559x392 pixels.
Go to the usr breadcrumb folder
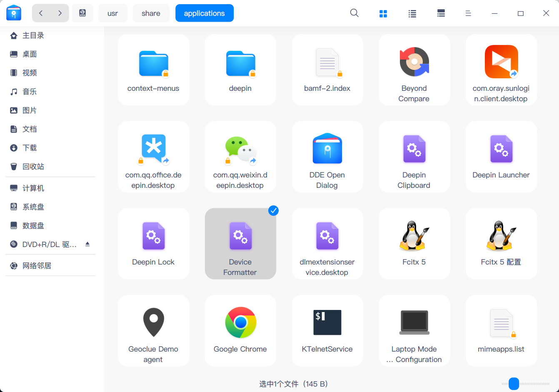pyautogui.click(x=113, y=13)
